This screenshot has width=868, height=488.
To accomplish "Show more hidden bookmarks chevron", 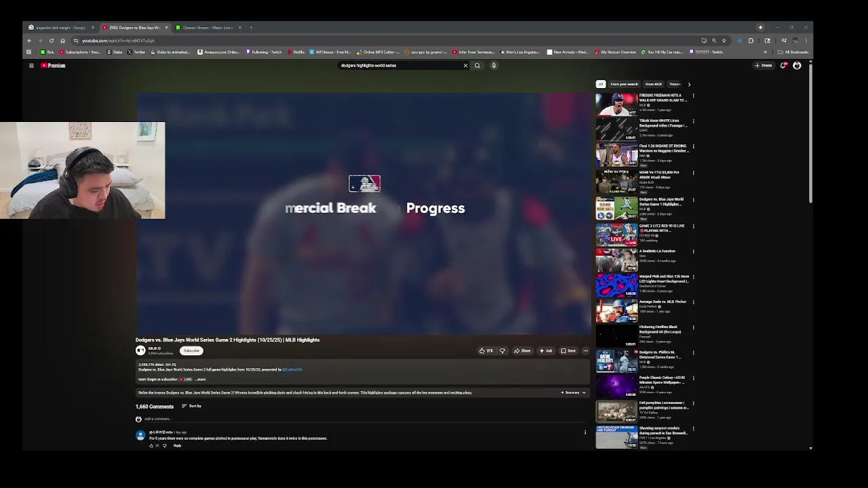I will pyautogui.click(x=766, y=52).
